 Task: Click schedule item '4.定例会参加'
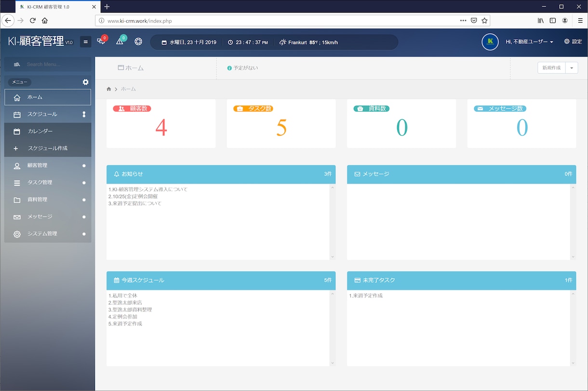(x=122, y=317)
